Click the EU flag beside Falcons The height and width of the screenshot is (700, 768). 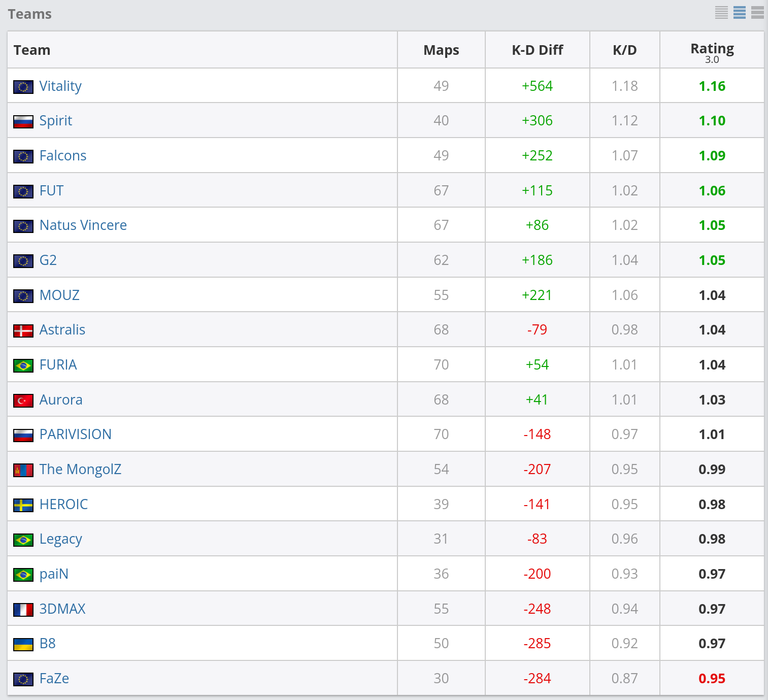23,156
